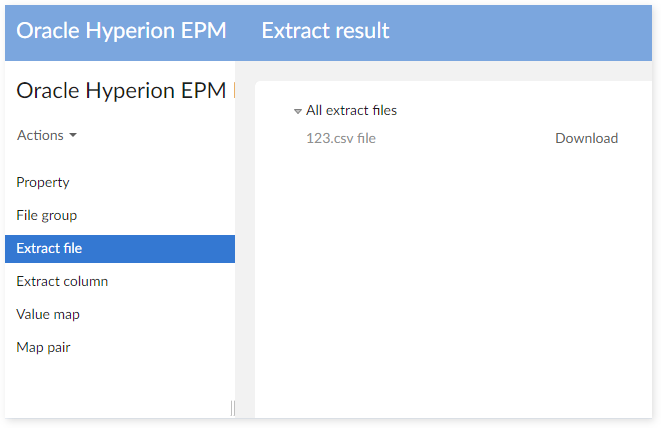
Task: Click the blank area of the results panel
Action: tap(445, 290)
